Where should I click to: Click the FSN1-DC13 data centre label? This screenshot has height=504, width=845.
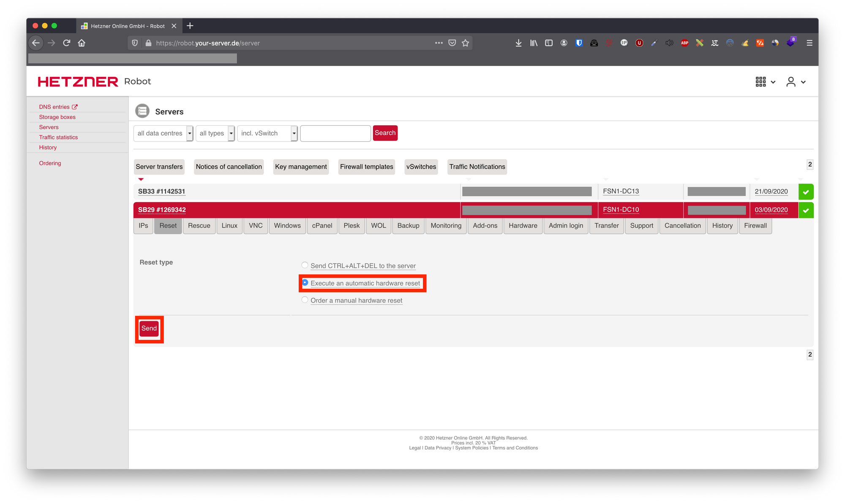coord(621,191)
